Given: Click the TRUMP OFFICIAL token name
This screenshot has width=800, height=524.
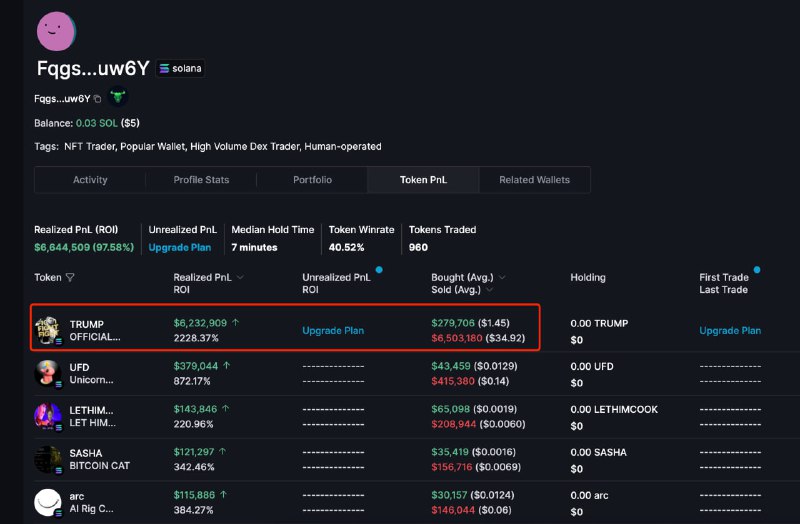Looking at the screenshot, I should click(95, 331).
